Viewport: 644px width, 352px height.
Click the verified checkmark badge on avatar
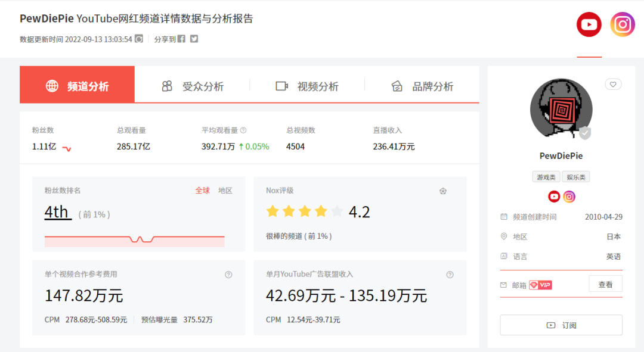(x=585, y=133)
